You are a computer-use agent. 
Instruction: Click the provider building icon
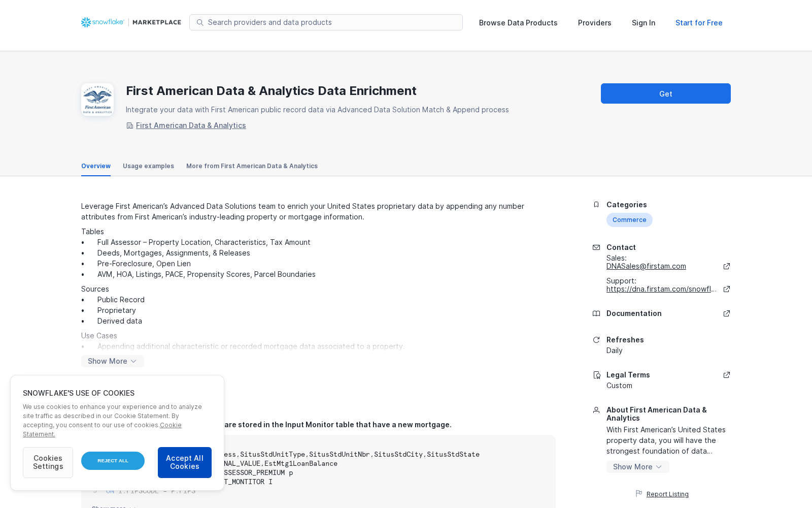(130, 125)
